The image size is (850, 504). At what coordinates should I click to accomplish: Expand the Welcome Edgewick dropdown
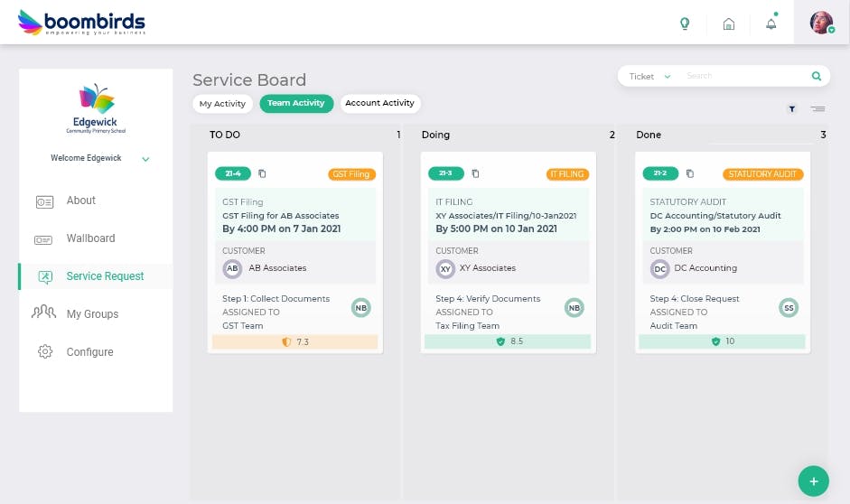click(145, 159)
